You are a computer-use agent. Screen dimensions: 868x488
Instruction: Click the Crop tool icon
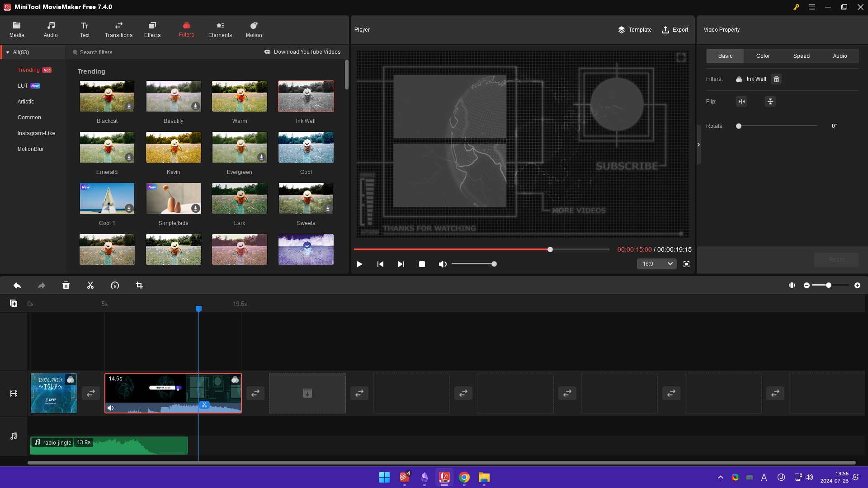139,286
